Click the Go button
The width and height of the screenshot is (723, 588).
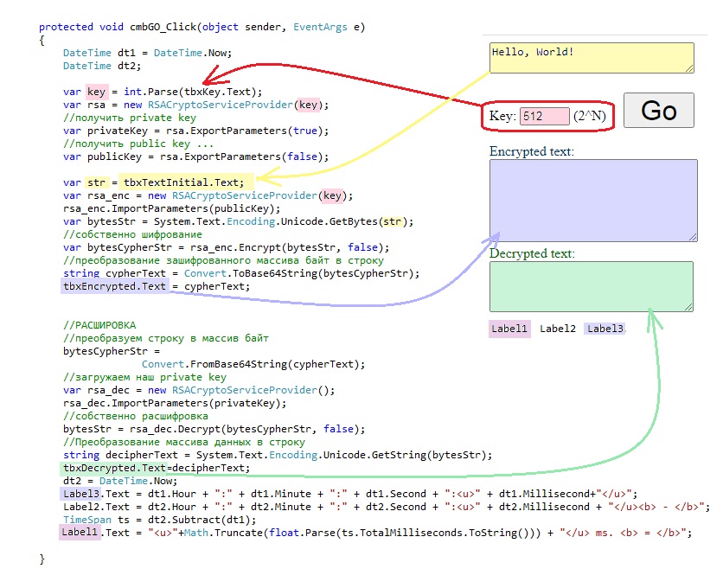(x=659, y=111)
